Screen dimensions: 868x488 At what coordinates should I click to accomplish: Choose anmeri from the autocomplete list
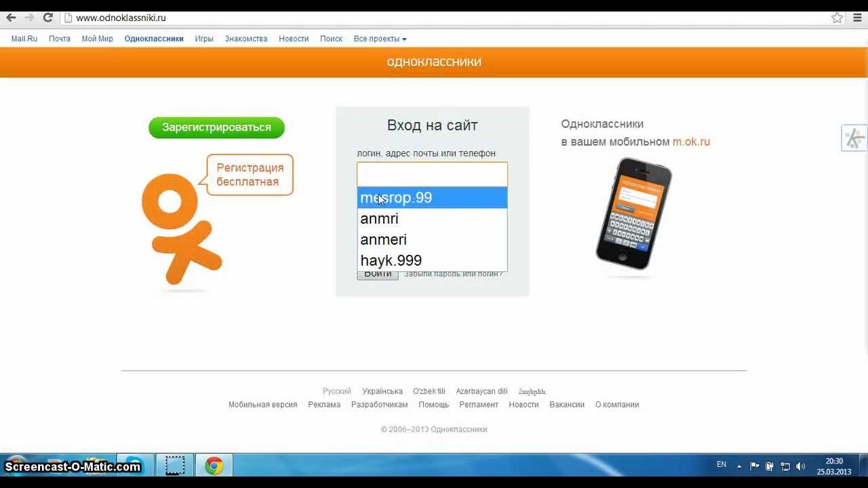tap(432, 240)
